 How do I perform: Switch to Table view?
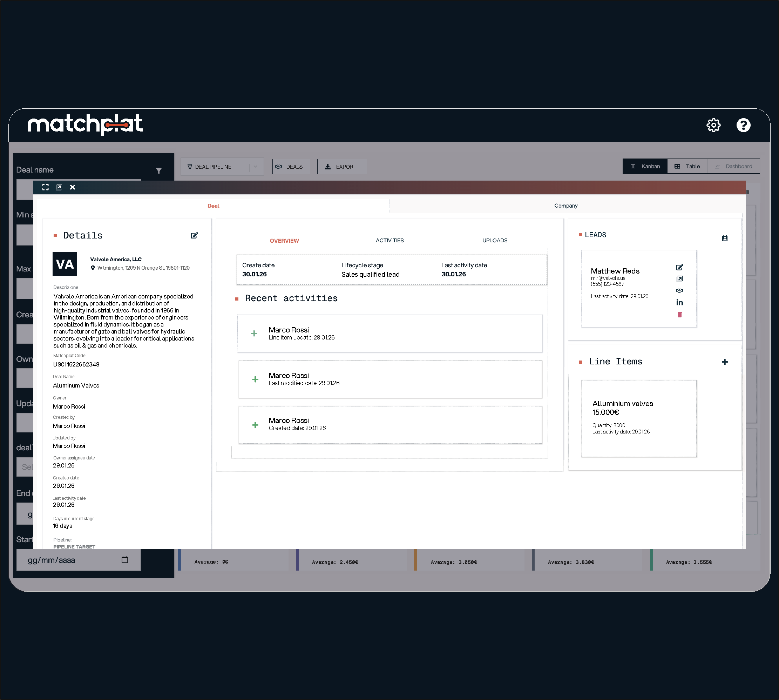[x=687, y=167]
